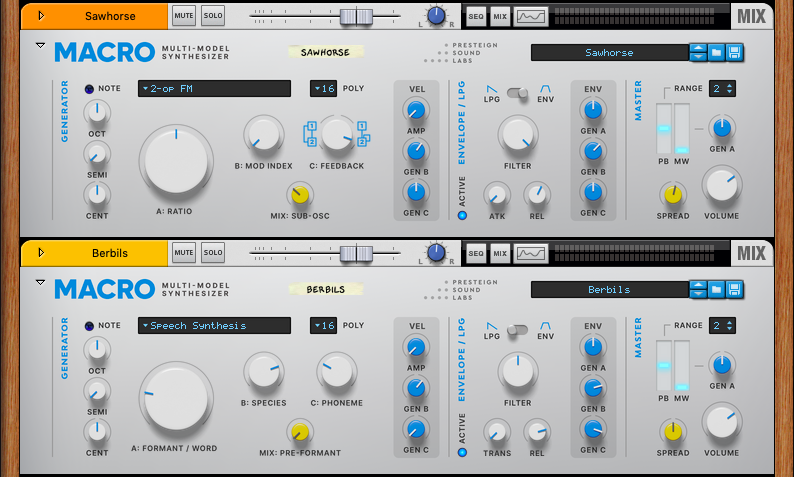This screenshot has width=794, height=477.
Task: Click the B: MOD INDEX knob
Action: tap(264, 135)
